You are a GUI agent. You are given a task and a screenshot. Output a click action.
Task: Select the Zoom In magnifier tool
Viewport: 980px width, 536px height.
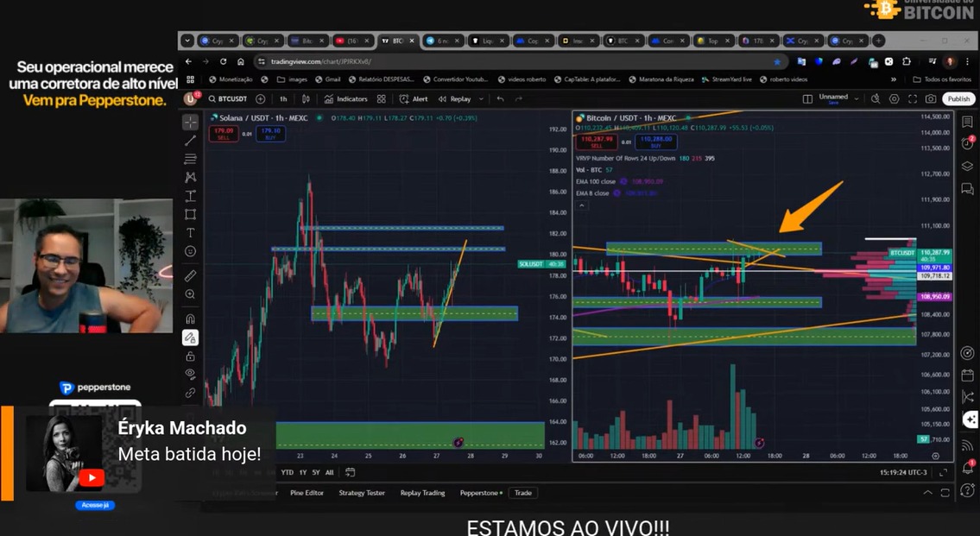click(x=190, y=293)
